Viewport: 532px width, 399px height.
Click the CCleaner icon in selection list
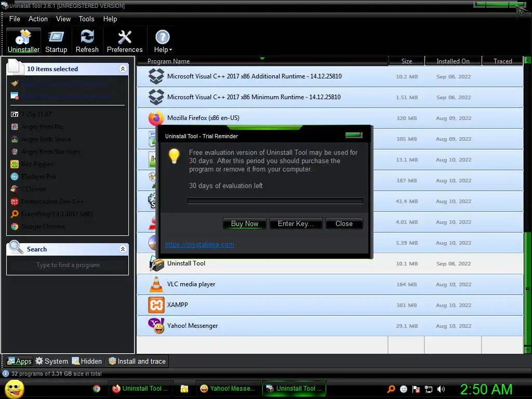14,189
